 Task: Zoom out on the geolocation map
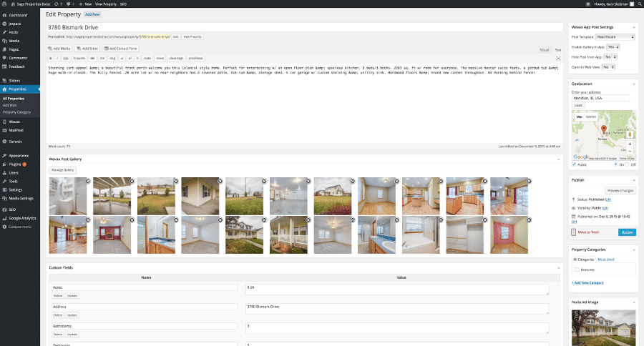(630, 151)
